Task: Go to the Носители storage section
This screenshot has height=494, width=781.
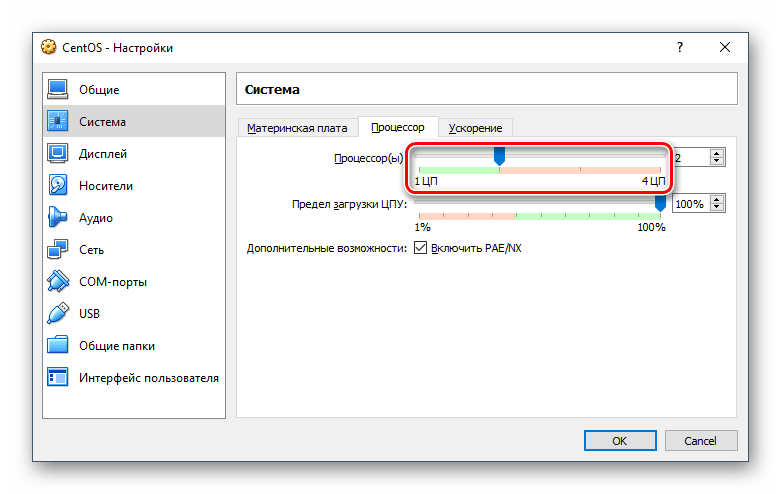Action: click(x=134, y=185)
